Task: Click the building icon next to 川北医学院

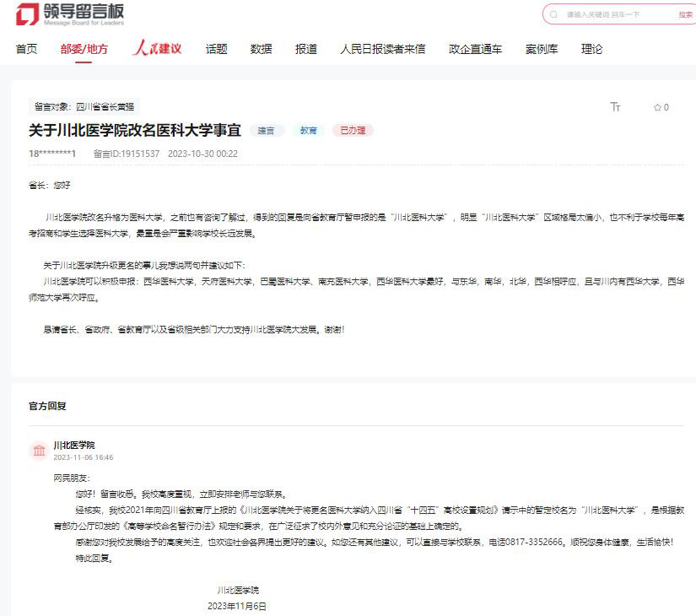Action: pos(39,451)
